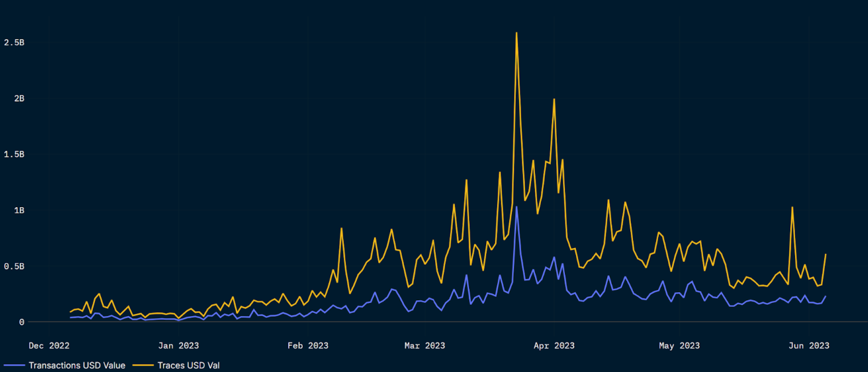This screenshot has width=868, height=372.
Task: Click the 0 y-axis label
Action: pyautogui.click(x=22, y=322)
